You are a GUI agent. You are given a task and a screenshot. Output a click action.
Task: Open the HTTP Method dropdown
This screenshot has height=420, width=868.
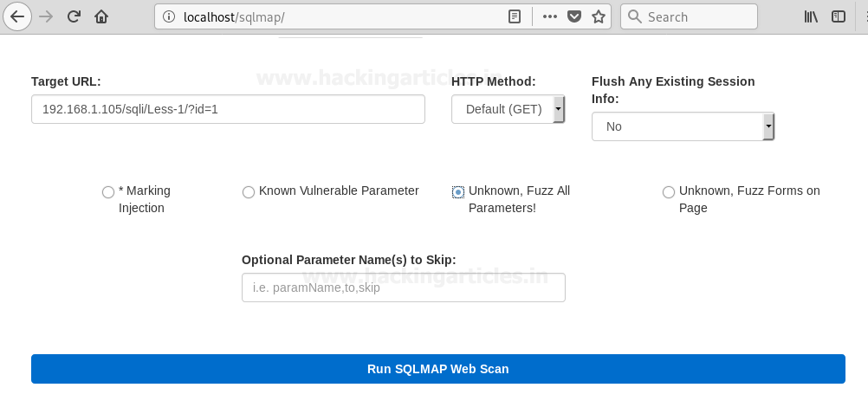coord(508,109)
